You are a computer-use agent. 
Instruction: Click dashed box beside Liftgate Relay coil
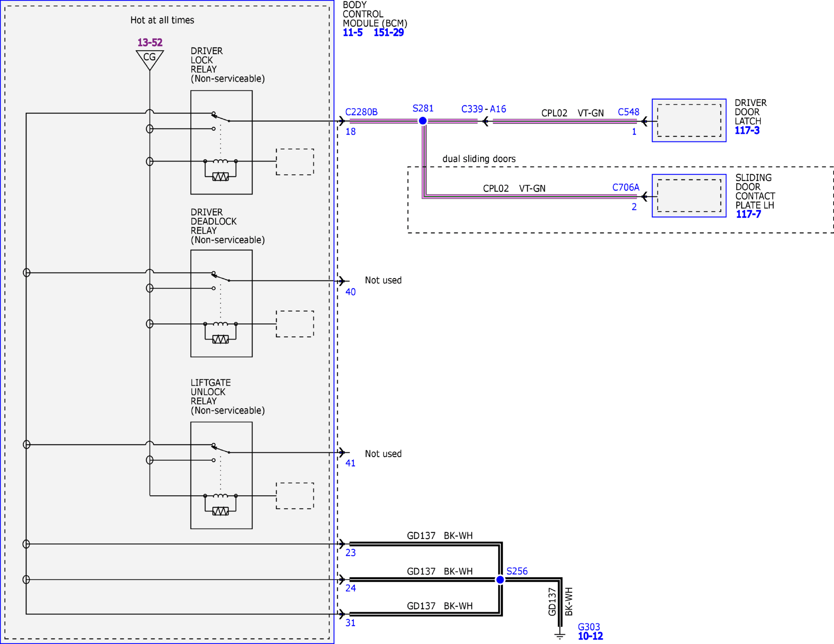point(295,496)
